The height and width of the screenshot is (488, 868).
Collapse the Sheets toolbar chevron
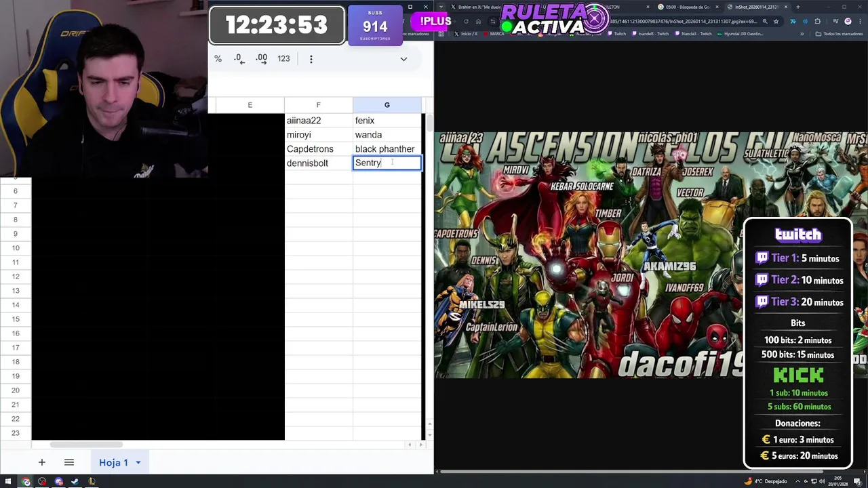point(403,59)
